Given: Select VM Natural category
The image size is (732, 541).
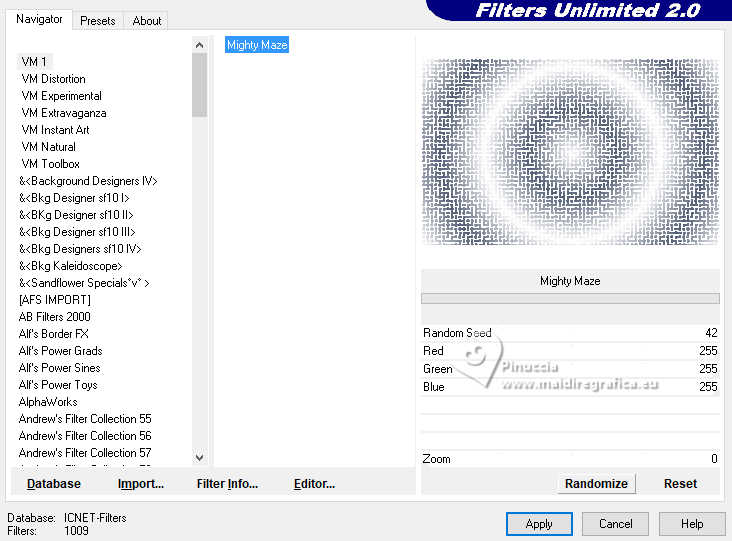Looking at the screenshot, I should (x=49, y=147).
